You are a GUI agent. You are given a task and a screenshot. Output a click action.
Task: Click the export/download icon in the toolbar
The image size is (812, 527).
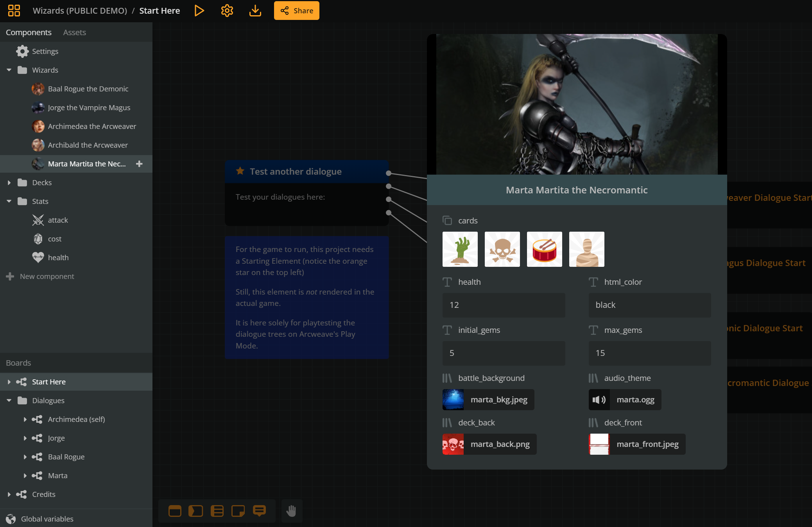point(255,11)
